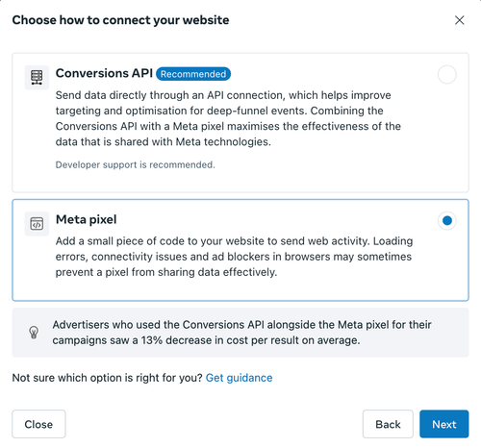Screen dimensions: 481x448
Task: Click the Meta pixel code window icon
Action: 37,224
